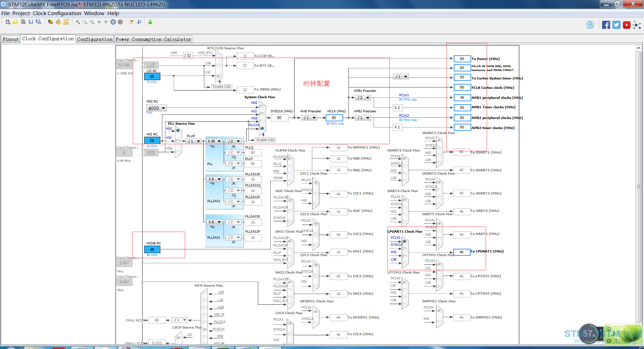This screenshot has width=644, height=349.
Task: Open the APB1 Prescaler dropdown
Action: pos(363,98)
